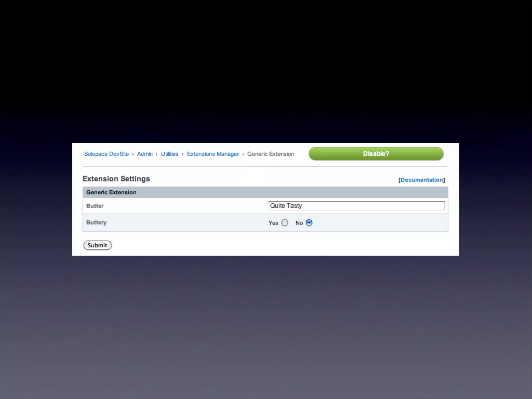Click the Extension Settings heading
This screenshot has height=399, width=532.
(x=116, y=179)
